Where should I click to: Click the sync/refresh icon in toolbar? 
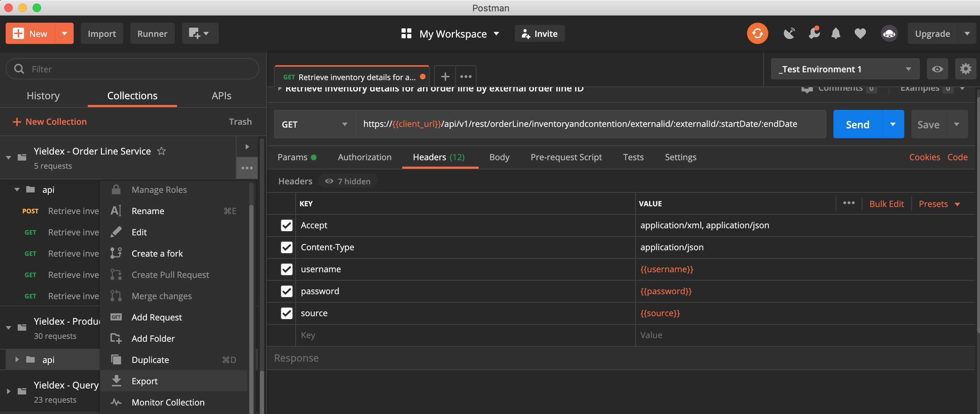pos(758,33)
